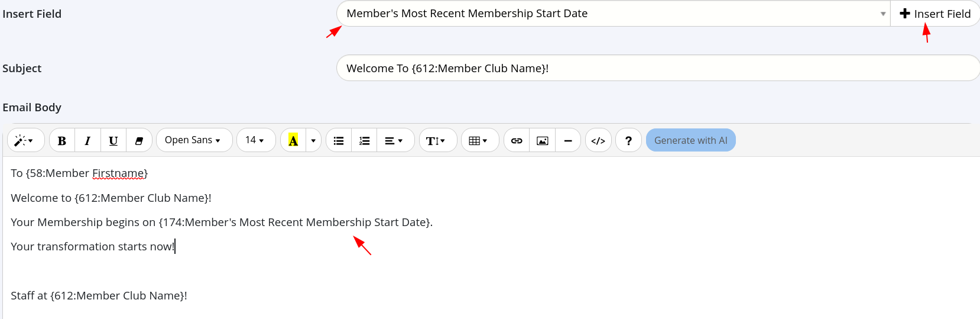Open the Open Sans font family dropdown
This screenshot has width=980, height=319.
[x=193, y=140]
